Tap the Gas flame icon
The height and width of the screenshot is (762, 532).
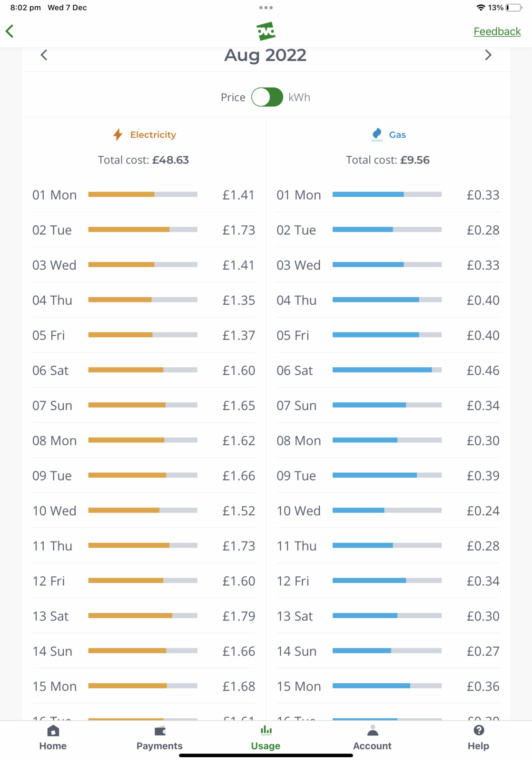coord(377,134)
